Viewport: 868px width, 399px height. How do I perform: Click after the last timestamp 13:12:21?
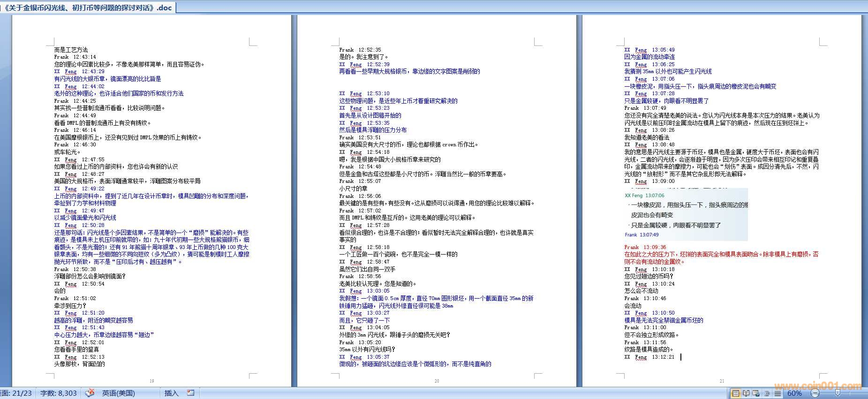[x=680, y=357]
